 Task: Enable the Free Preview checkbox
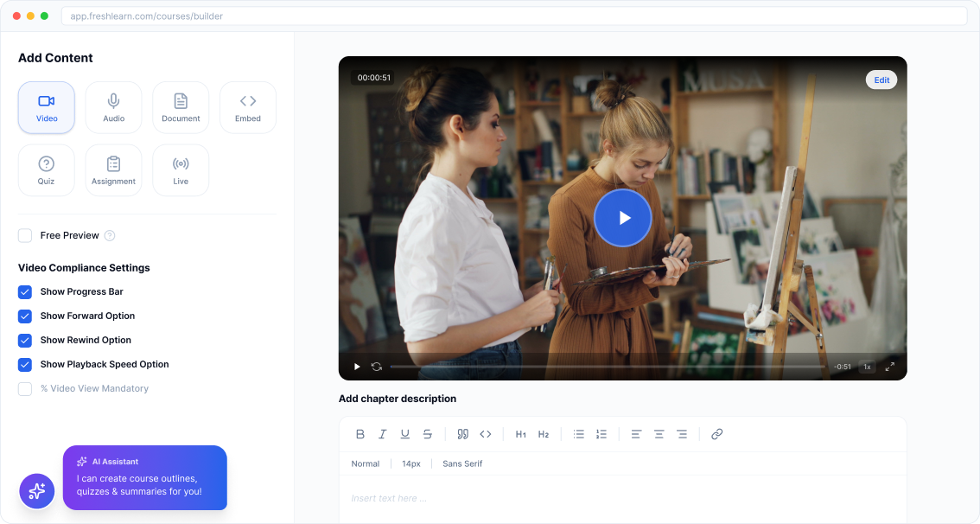coord(25,236)
